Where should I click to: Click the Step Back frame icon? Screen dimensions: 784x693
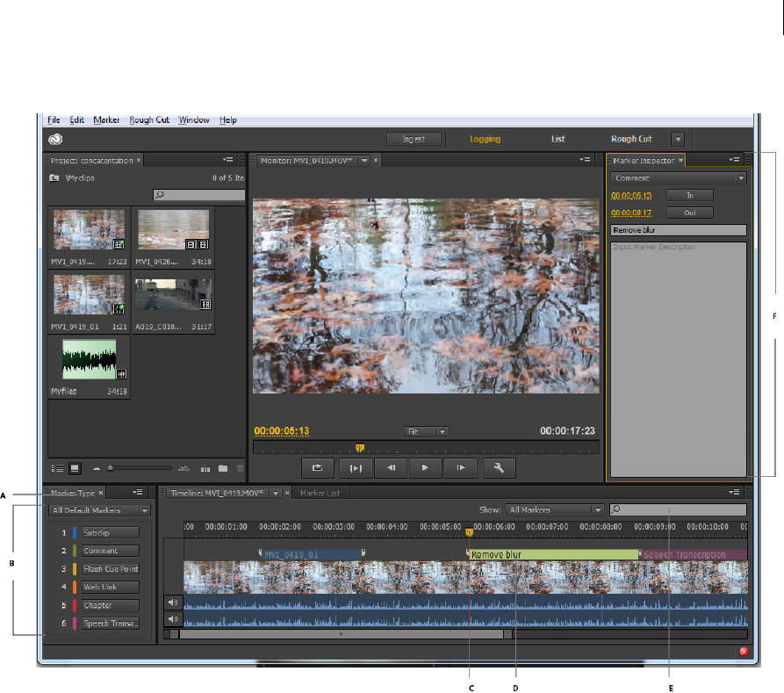pos(389,468)
